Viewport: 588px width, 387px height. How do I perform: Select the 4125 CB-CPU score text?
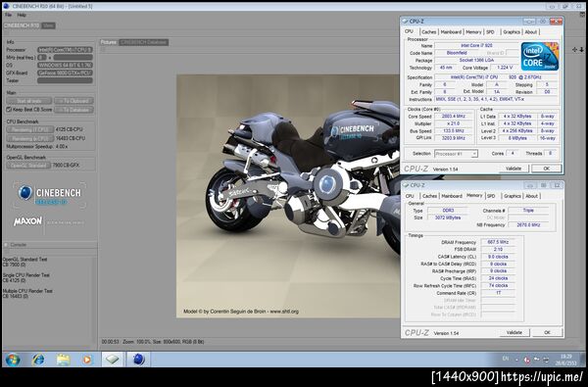69,129
